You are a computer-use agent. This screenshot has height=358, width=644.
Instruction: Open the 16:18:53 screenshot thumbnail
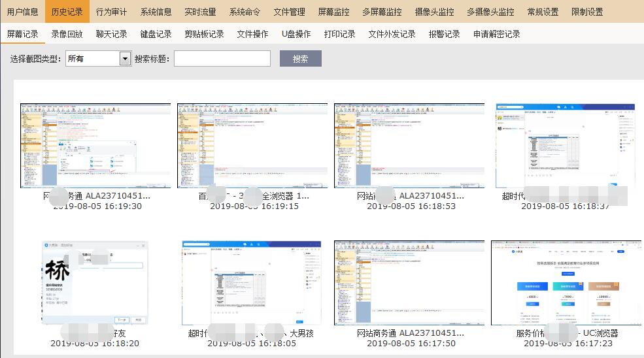coord(409,145)
